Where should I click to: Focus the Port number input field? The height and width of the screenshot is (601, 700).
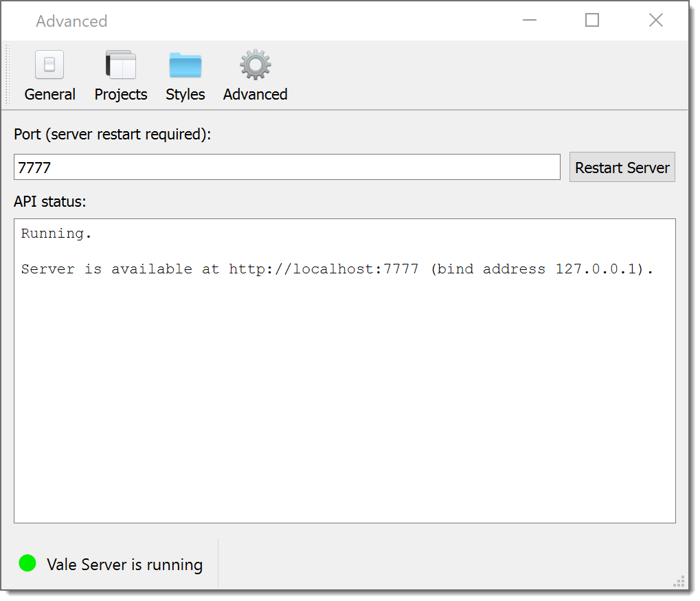[287, 168]
